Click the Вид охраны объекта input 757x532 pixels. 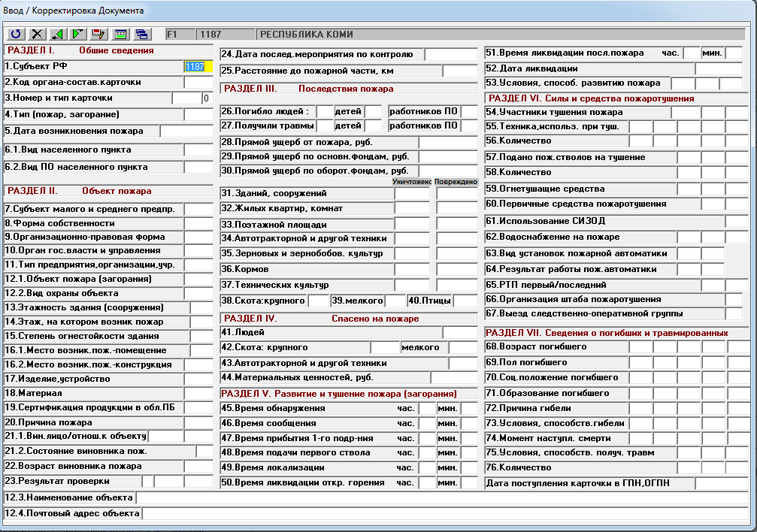tap(198, 293)
